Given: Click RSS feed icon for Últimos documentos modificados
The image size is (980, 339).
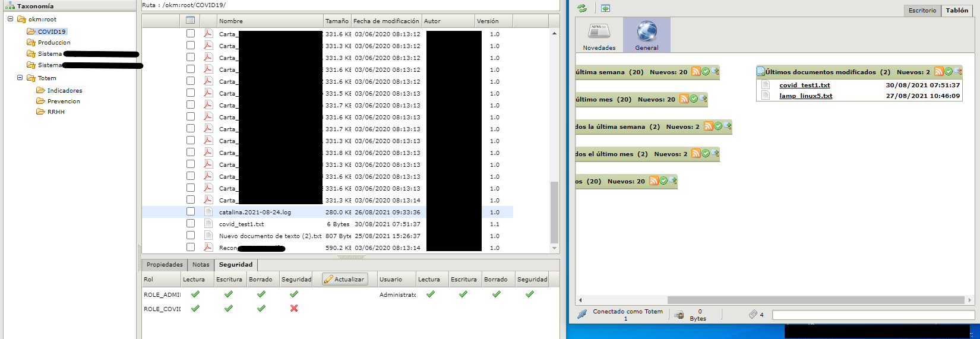Looking at the screenshot, I should pos(938,72).
